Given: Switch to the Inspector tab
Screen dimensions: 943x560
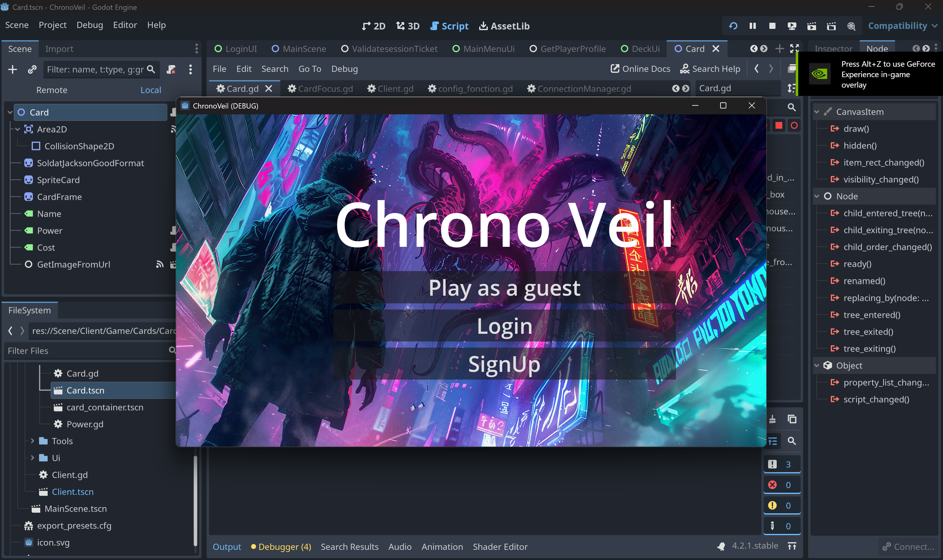Looking at the screenshot, I should tap(833, 49).
